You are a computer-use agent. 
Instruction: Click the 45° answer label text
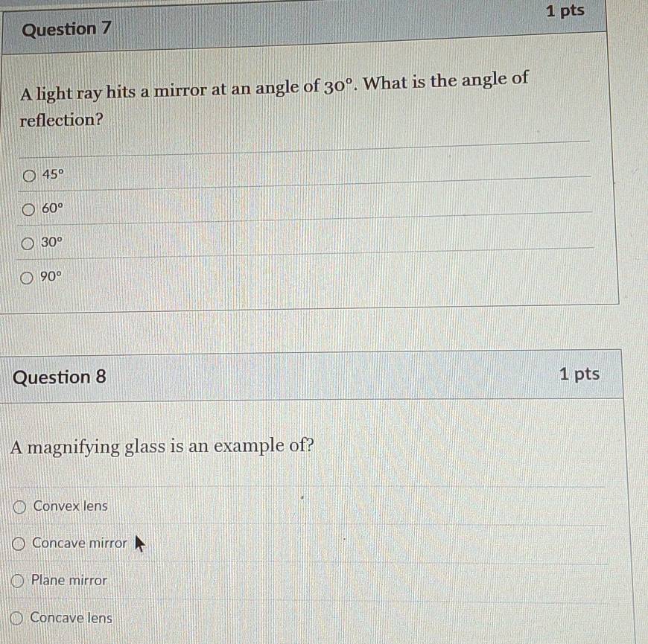coord(53,174)
